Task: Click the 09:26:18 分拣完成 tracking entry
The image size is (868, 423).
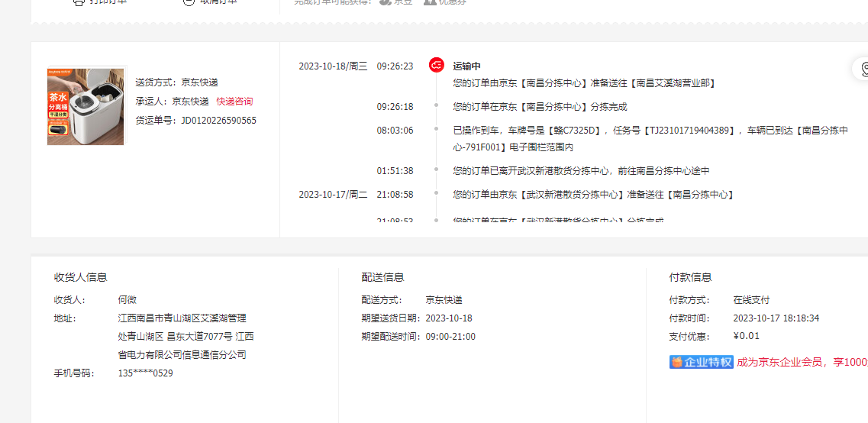Action: pyautogui.click(x=540, y=107)
